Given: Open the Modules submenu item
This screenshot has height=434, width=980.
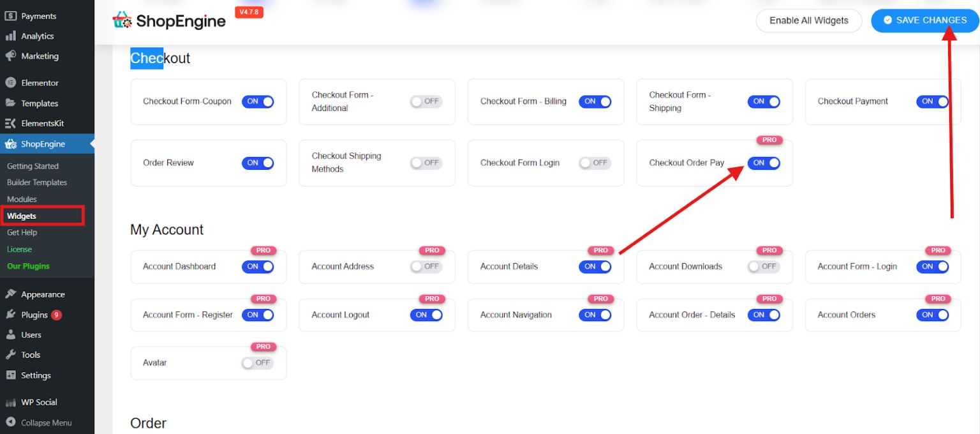Looking at the screenshot, I should pos(22,199).
